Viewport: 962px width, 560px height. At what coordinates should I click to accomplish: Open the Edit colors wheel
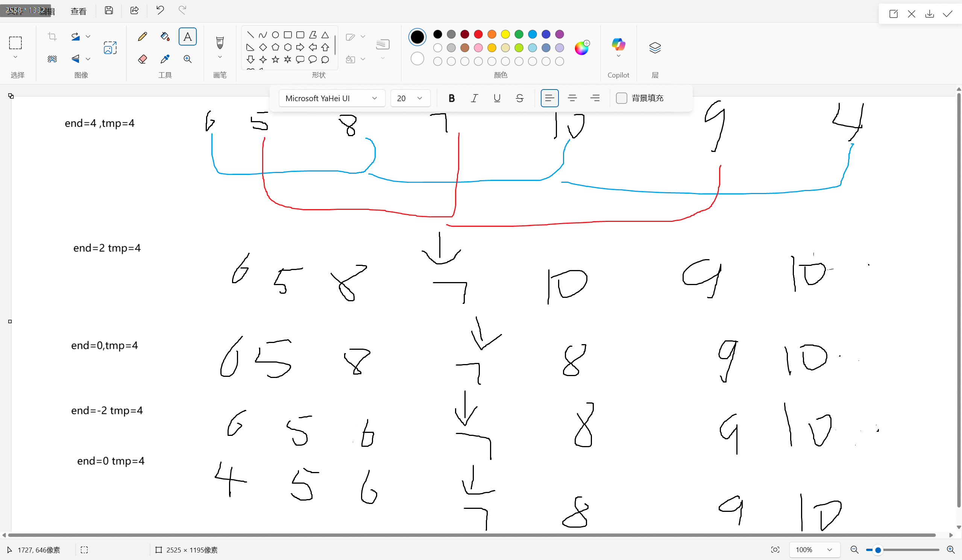(x=582, y=48)
